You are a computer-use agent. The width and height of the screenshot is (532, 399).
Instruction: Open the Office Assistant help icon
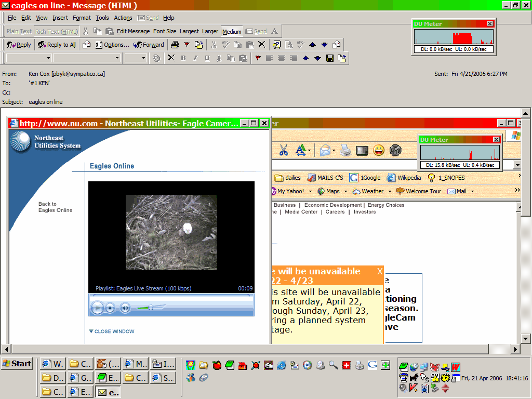click(277, 45)
